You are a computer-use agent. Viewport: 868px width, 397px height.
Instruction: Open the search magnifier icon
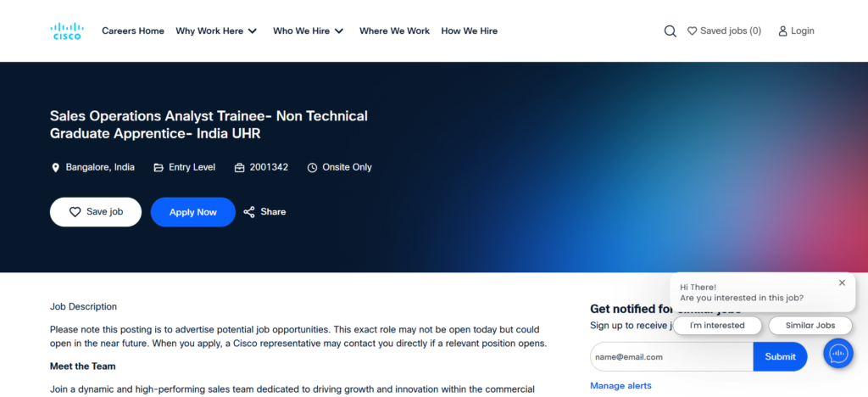click(x=670, y=31)
